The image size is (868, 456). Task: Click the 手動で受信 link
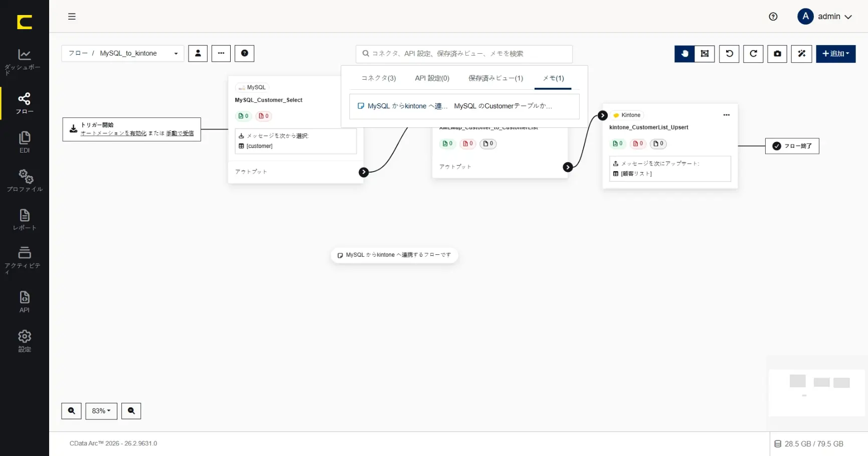tap(180, 133)
